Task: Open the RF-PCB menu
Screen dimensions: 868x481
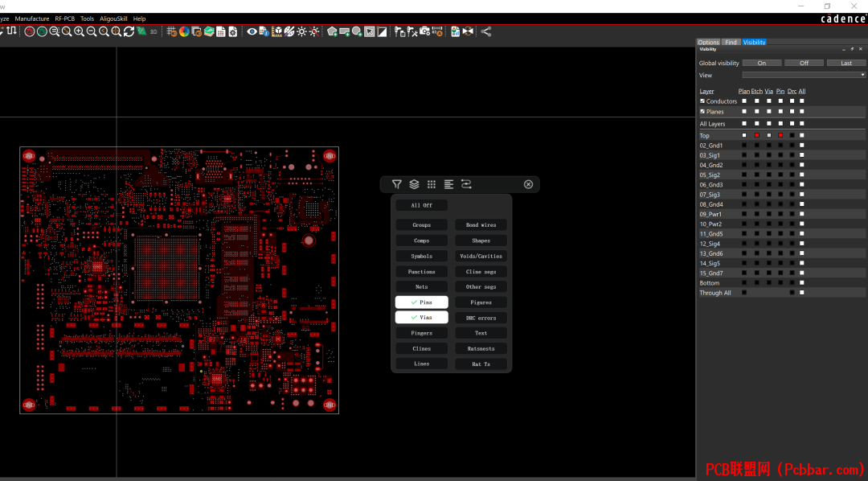Action: 65,18
